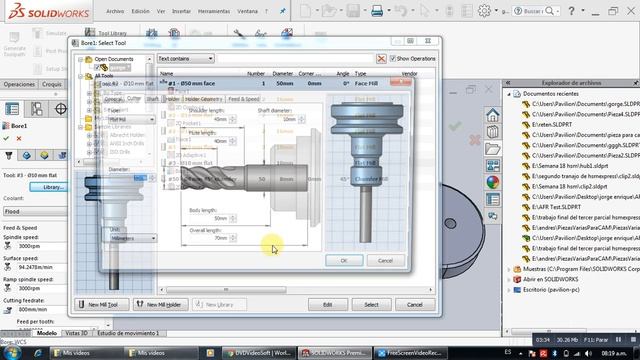Click the green checkmark under Bore1

[x=6, y=138]
